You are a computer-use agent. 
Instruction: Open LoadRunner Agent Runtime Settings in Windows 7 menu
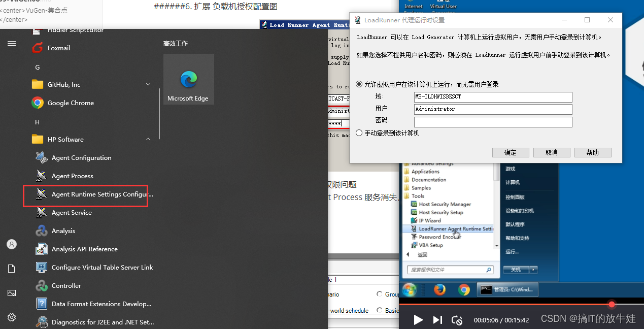coord(452,228)
